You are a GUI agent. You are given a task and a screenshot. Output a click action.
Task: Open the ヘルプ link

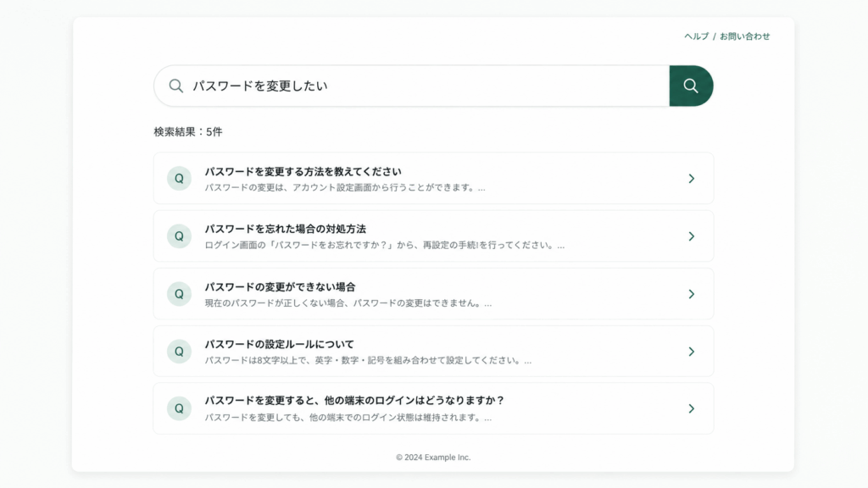pos(696,36)
